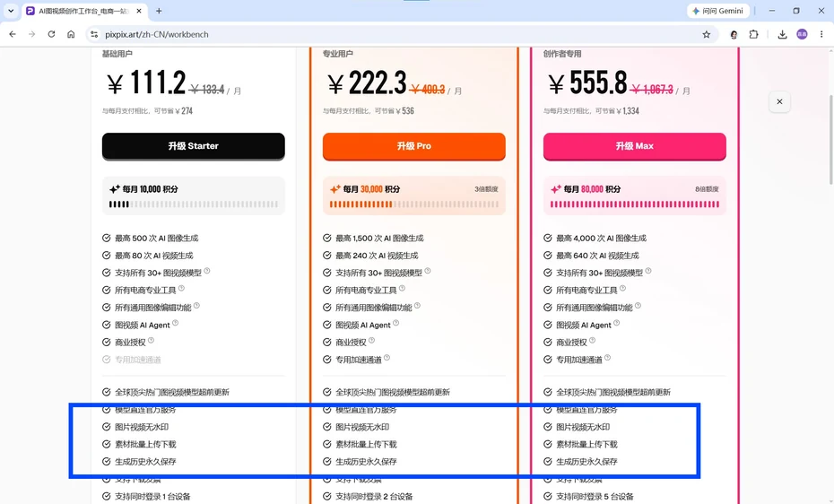Click info icon beside Pro 图视频 AI Agent

tap(395, 323)
